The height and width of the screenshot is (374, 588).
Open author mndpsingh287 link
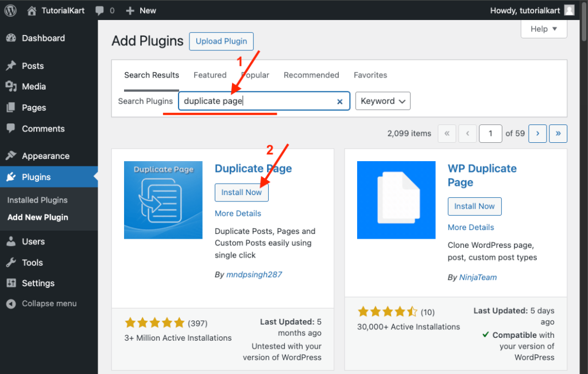(x=254, y=275)
